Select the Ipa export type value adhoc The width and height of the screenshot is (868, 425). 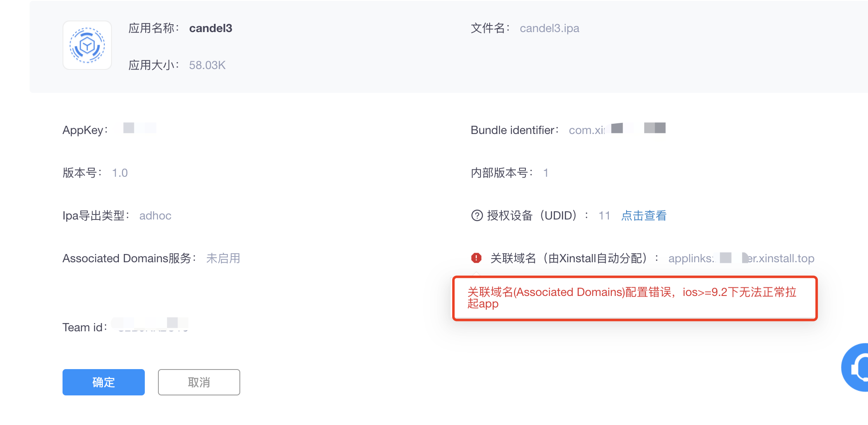(155, 216)
